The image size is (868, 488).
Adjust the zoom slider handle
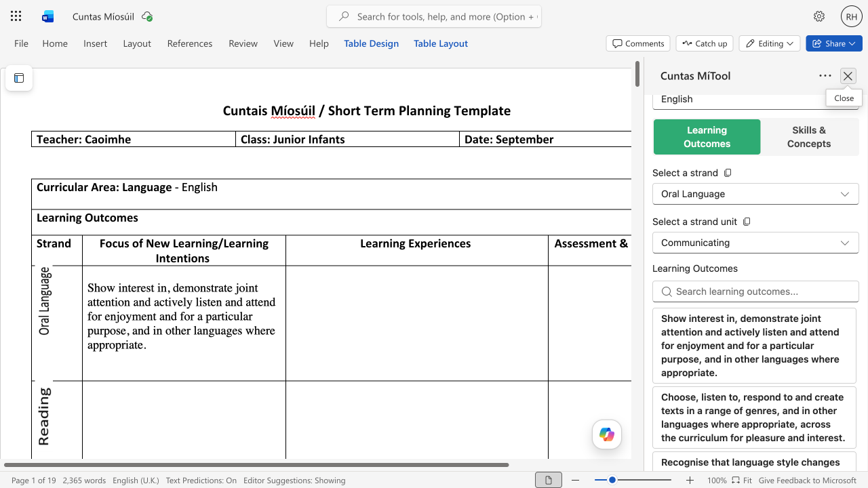[612, 480]
